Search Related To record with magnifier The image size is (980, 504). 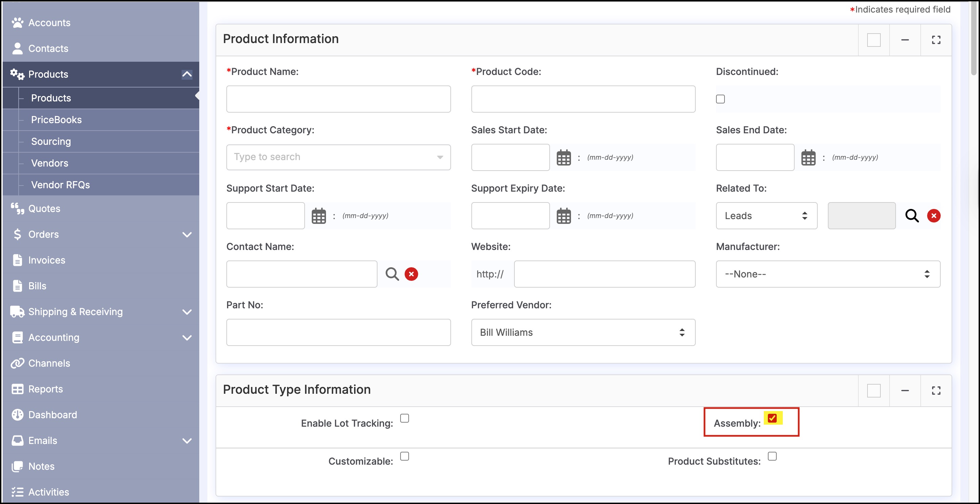[912, 216]
